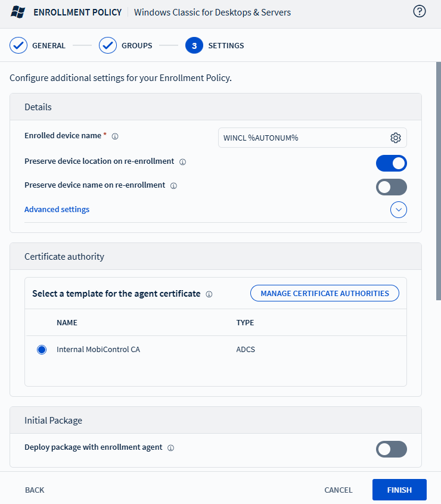This screenshot has width=441, height=504.
Task: Select Internal MobiControl CA radio button
Action: coord(42,350)
